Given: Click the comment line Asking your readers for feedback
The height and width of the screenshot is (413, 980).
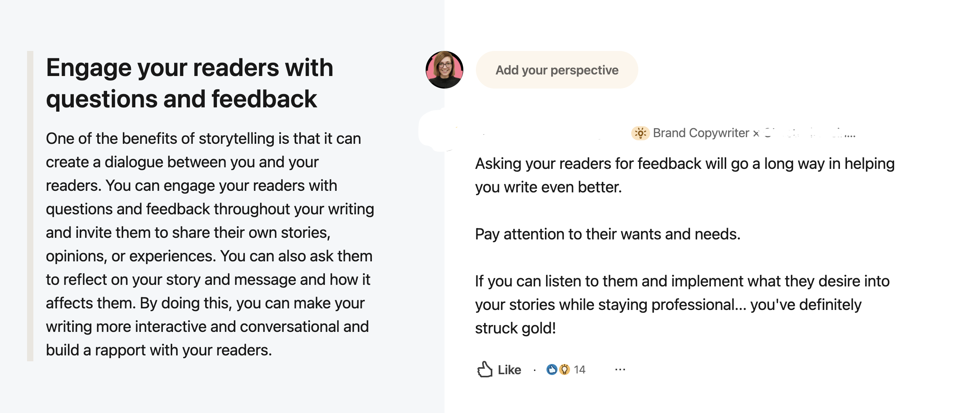Looking at the screenshot, I should pos(685,164).
